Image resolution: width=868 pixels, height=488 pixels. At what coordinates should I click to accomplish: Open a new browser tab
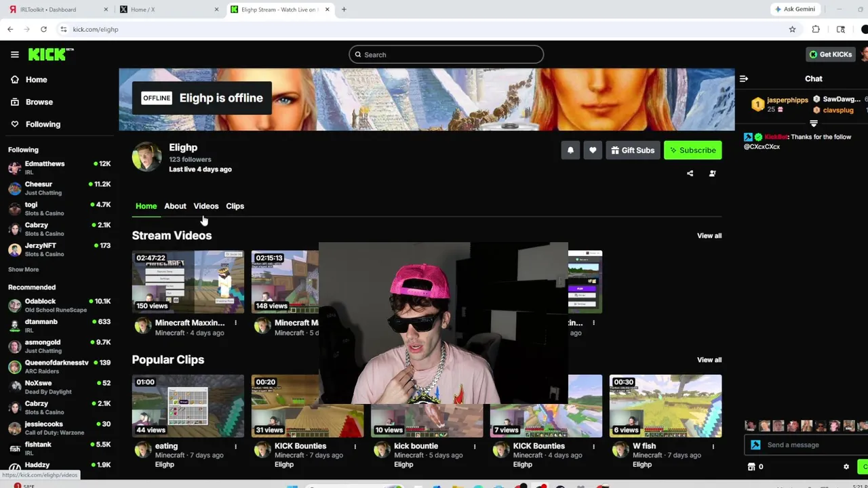(344, 9)
